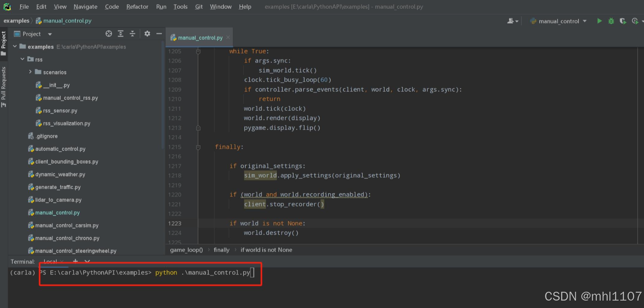Open the profiler run icon
This screenshot has width=644, height=308.
pos(635,21)
